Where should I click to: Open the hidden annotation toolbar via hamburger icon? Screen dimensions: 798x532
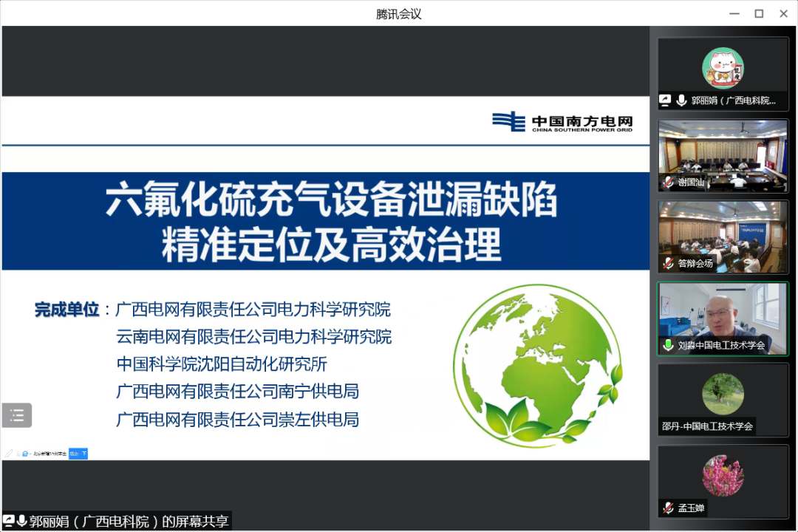[16, 415]
